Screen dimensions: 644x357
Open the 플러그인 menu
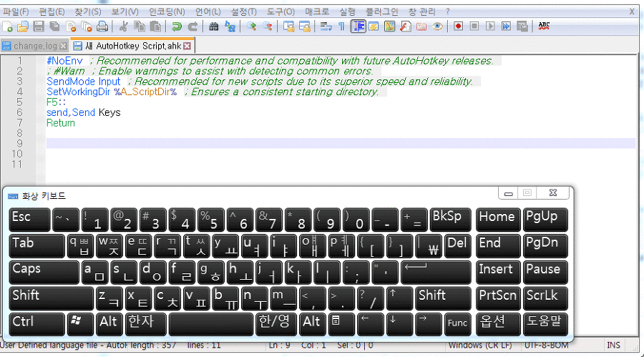(x=382, y=11)
